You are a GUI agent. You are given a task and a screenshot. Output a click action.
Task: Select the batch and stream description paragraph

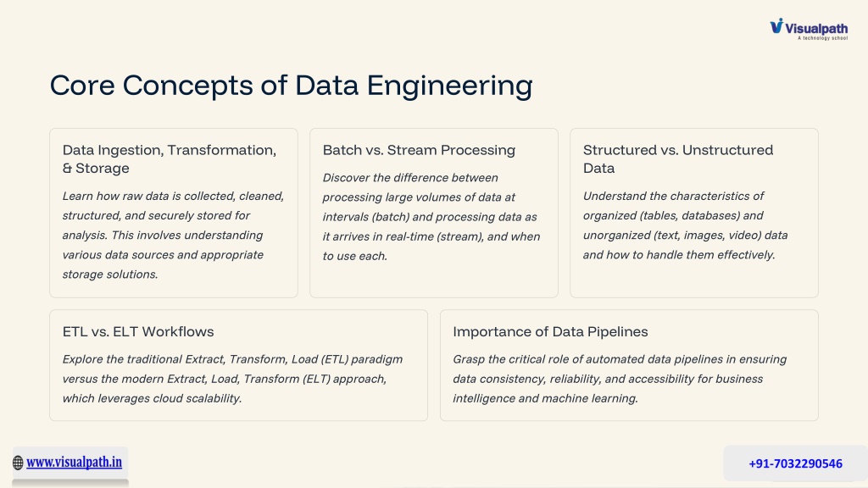tap(431, 217)
